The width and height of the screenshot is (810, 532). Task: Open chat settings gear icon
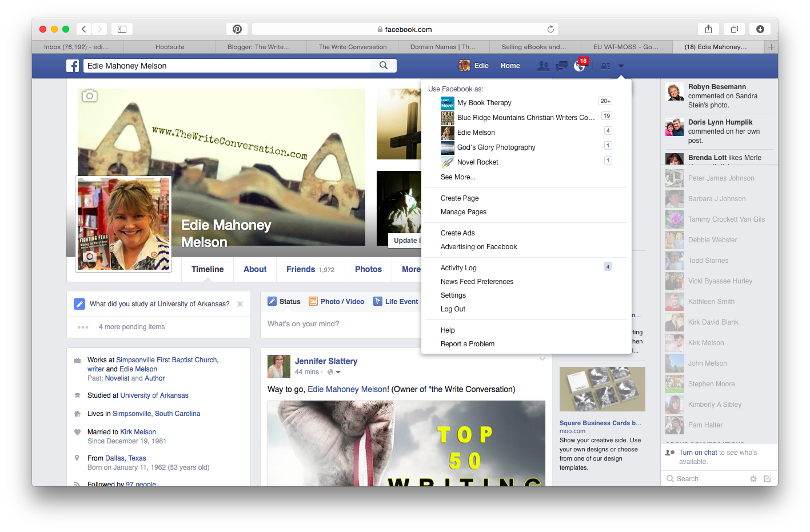coord(753,479)
